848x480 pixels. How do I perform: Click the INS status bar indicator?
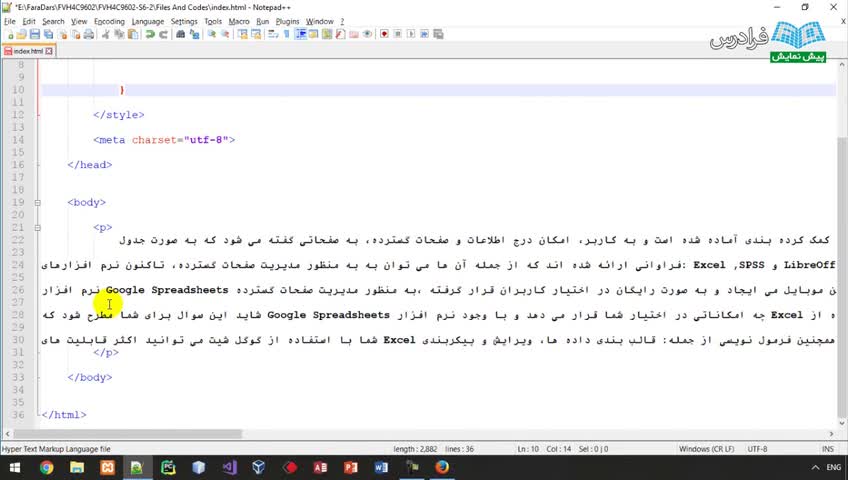[827, 449]
